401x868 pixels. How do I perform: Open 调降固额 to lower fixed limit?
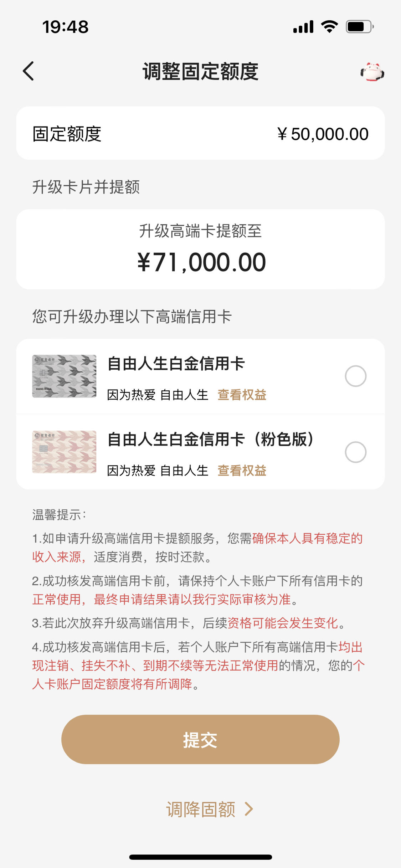[201, 809]
